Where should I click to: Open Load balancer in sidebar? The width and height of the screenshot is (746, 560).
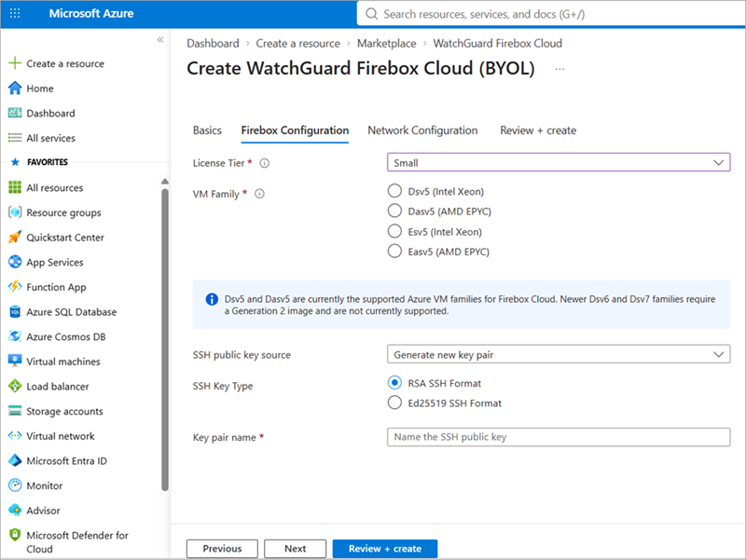pos(58,386)
